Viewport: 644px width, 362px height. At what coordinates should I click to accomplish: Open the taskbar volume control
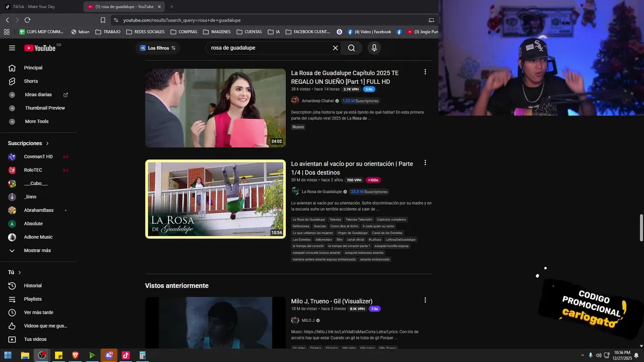click(x=598, y=355)
